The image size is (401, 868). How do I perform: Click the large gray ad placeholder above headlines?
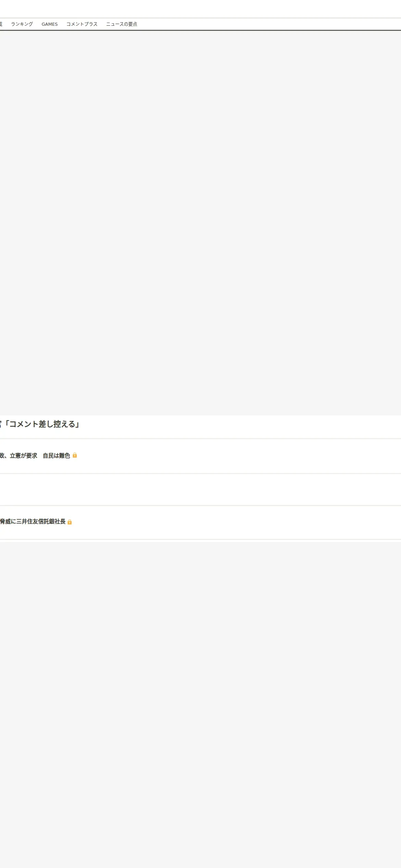[x=200, y=223]
